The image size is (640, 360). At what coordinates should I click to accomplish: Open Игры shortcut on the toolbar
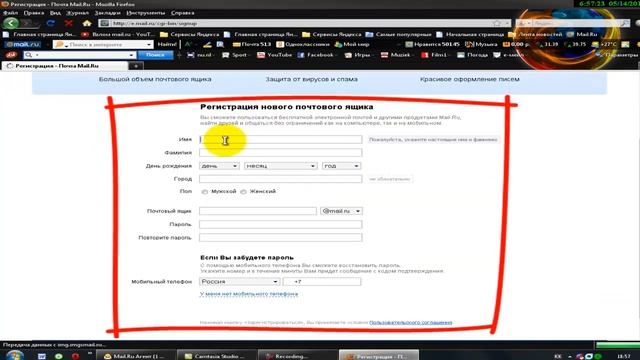[358, 55]
